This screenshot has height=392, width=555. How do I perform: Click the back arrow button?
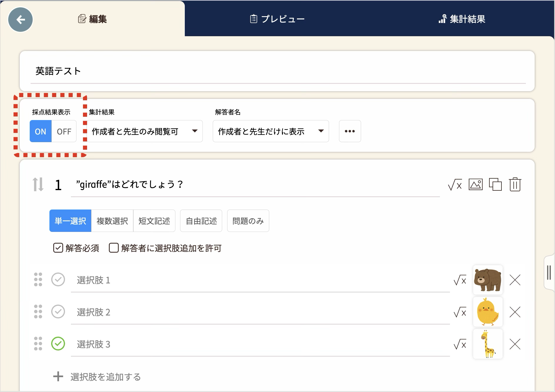[x=20, y=20]
